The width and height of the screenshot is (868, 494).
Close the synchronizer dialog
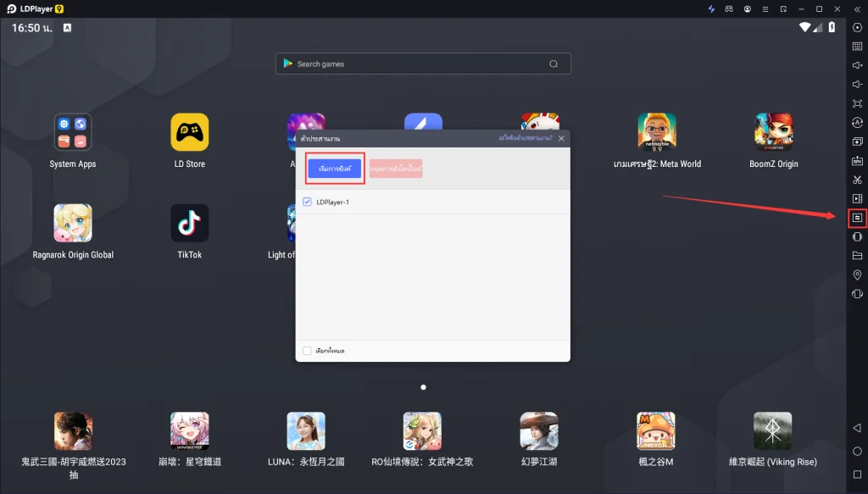pyautogui.click(x=561, y=138)
